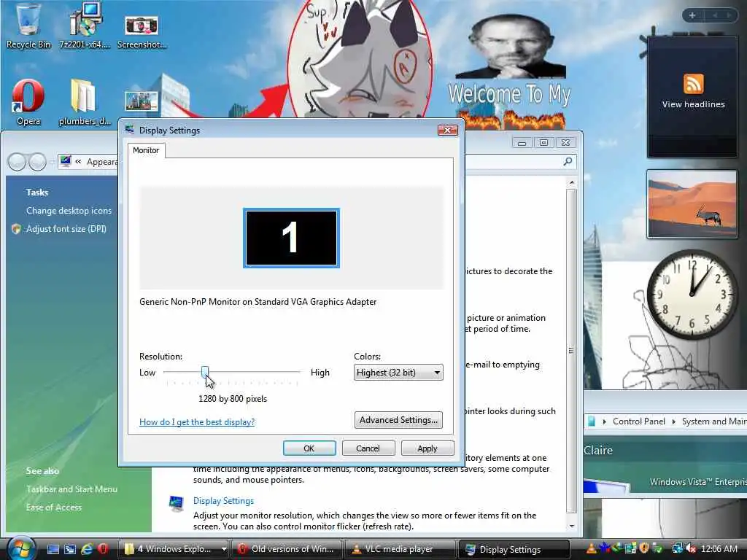Viewport: 747px width, 560px height.
Task: Click scroll-up arrow in Personalization window
Action: 572,183
